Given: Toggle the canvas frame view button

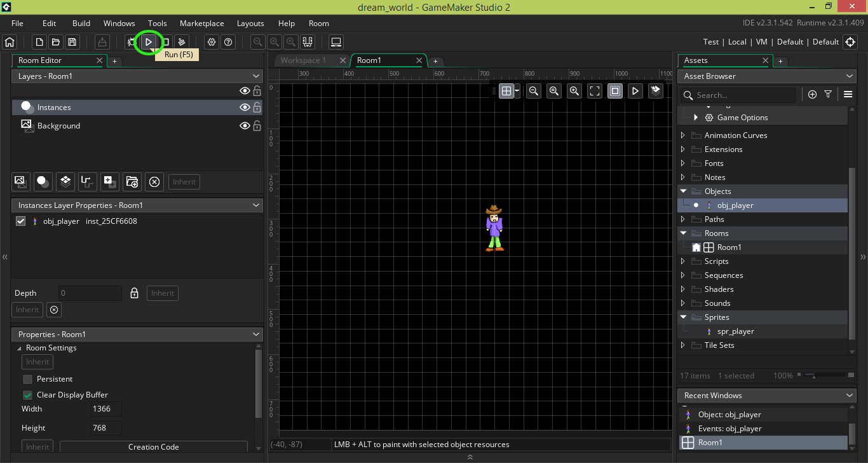Looking at the screenshot, I should click(615, 91).
